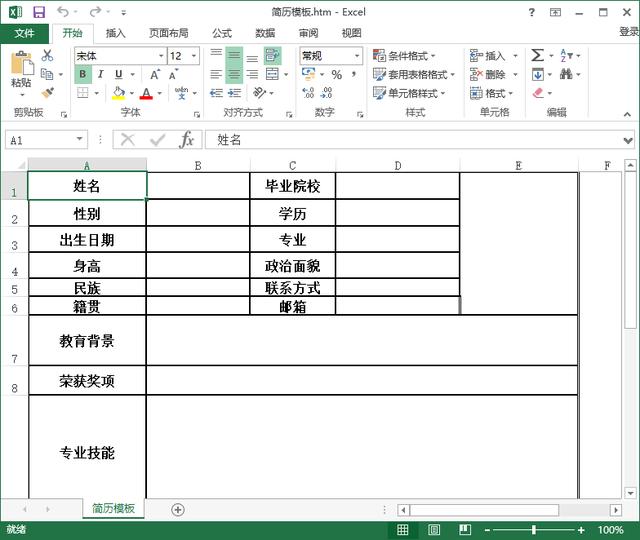Toggle Italic formatting button

coord(100,74)
